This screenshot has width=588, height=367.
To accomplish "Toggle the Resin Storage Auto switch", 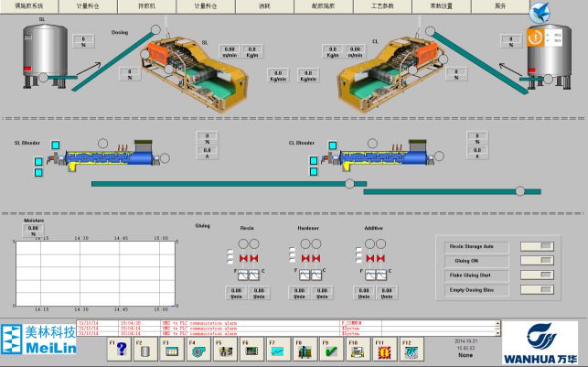I will (537, 246).
